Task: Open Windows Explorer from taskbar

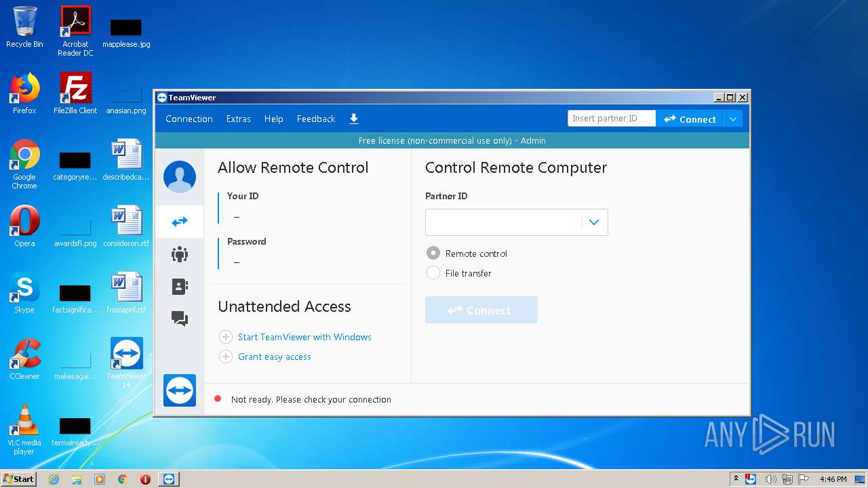Action: tap(77, 479)
